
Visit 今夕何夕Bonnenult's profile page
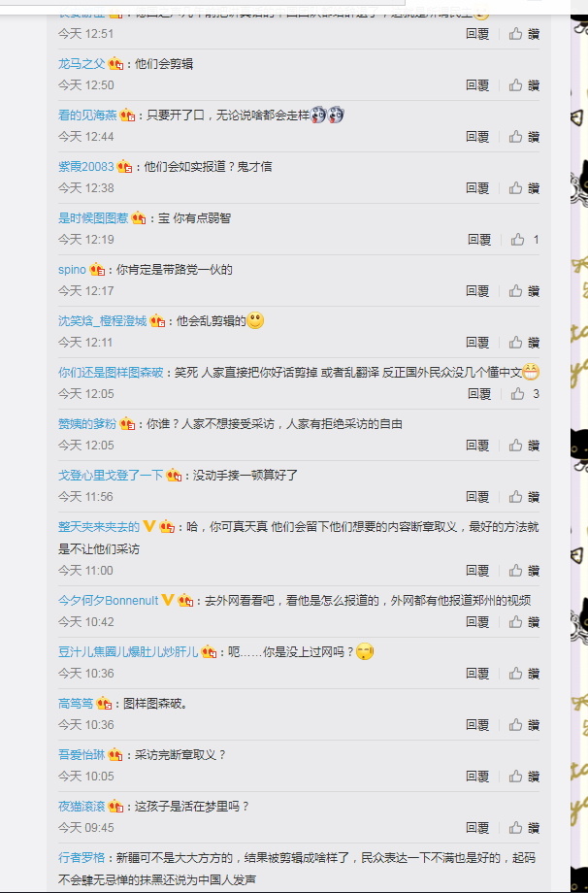click(108, 600)
